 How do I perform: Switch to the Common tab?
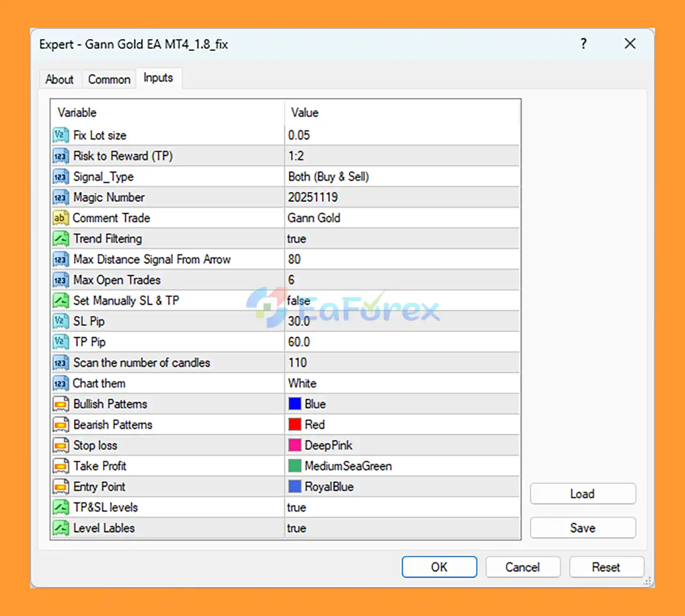[x=109, y=79]
